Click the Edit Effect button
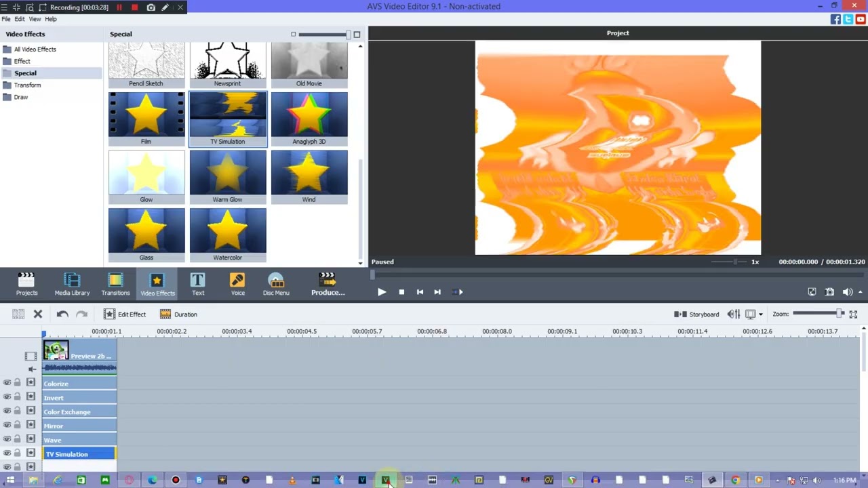This screenshot has height=488, width=868. pos(125,314)
